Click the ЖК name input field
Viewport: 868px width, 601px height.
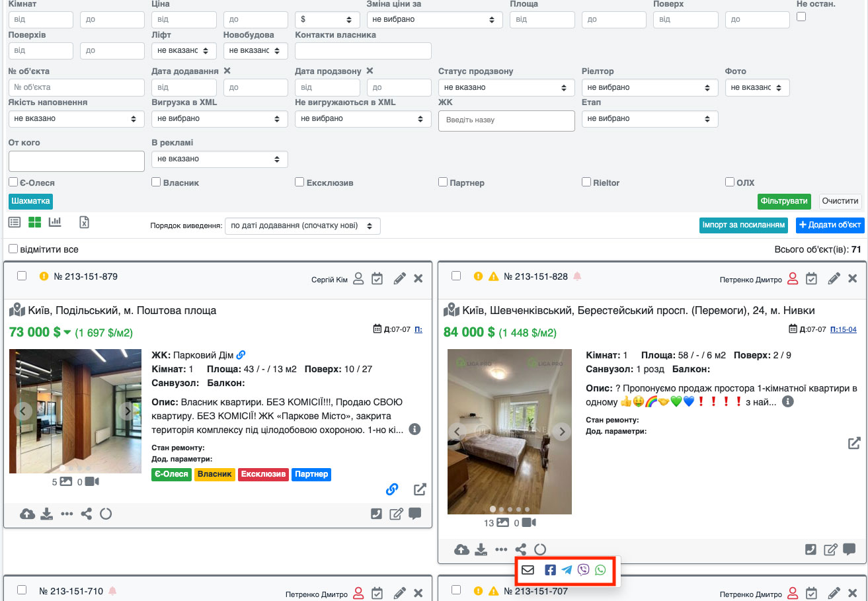[506, 120]
